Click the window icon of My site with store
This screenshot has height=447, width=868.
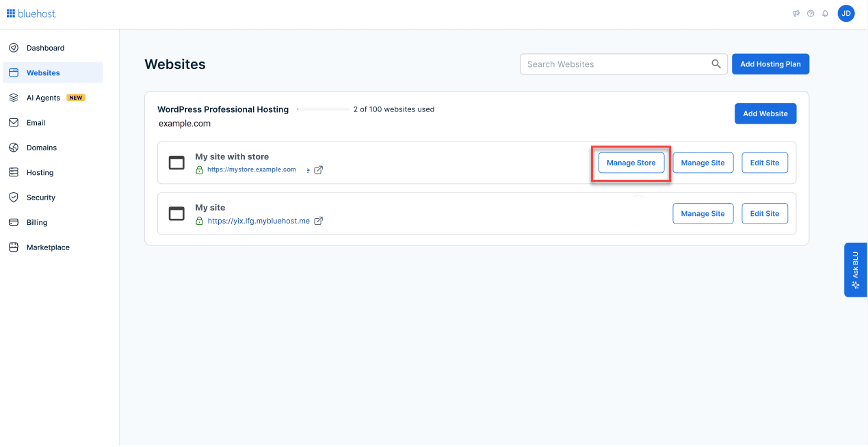point(176,163)
